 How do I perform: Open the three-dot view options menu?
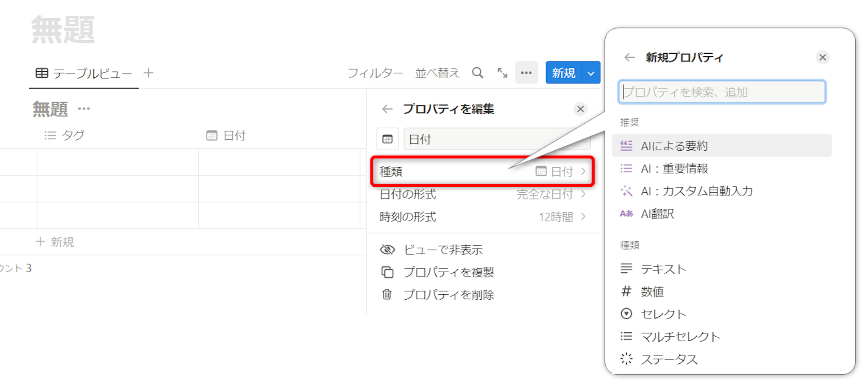526,73
